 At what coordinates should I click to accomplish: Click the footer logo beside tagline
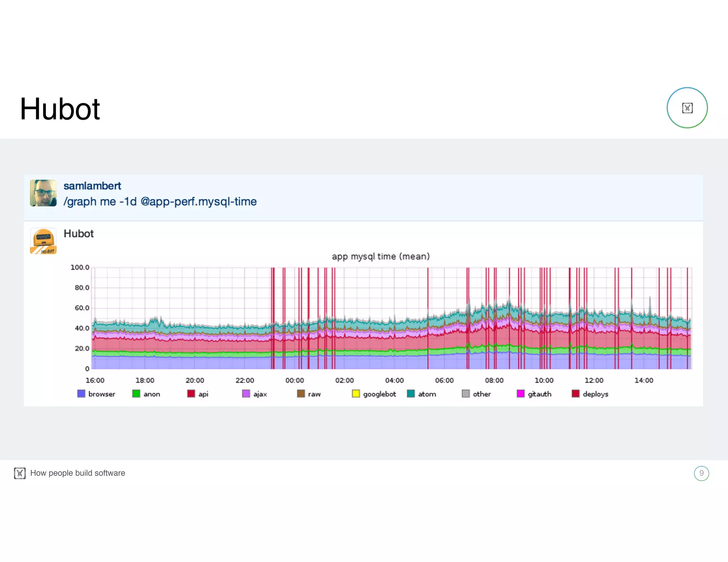20,473
